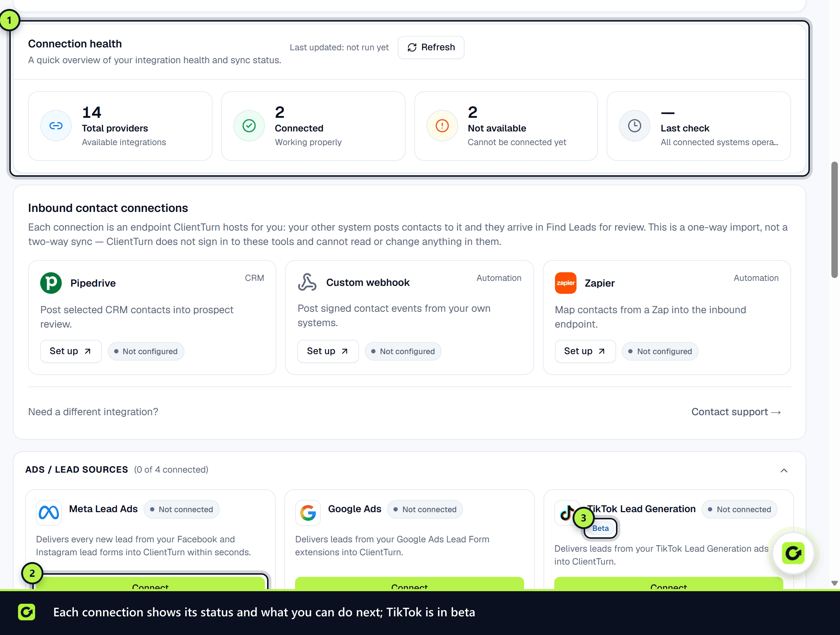
Task: Connect Meta Lead Ads
Action: [150, 584]
